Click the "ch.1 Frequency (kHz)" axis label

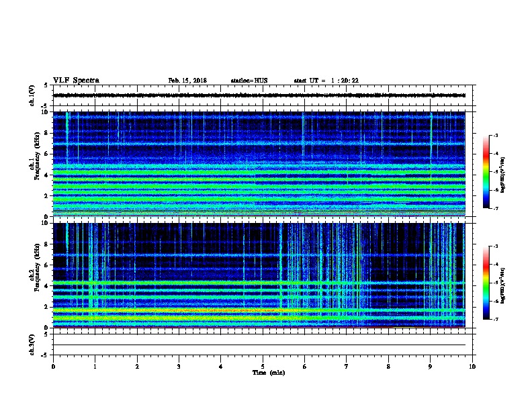pyautogui.click(x=35, y=156)
